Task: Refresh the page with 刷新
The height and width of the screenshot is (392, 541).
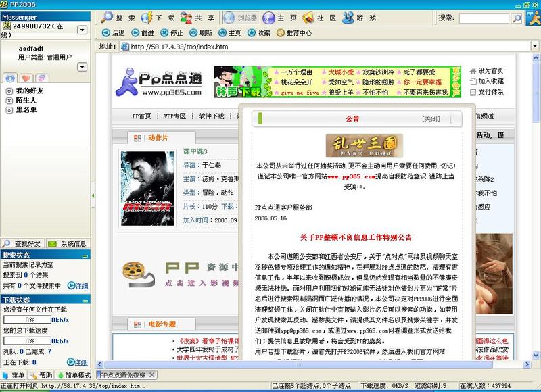Action: pos(200,32)
